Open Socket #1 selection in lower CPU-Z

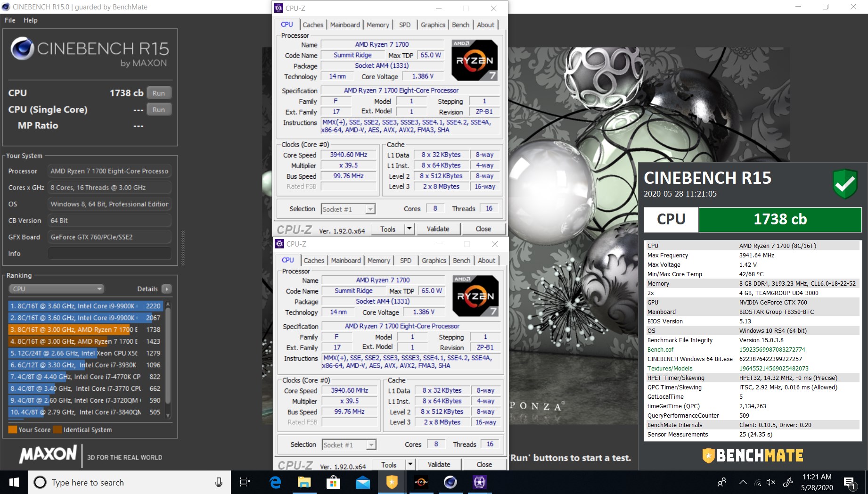coord(349,445)
